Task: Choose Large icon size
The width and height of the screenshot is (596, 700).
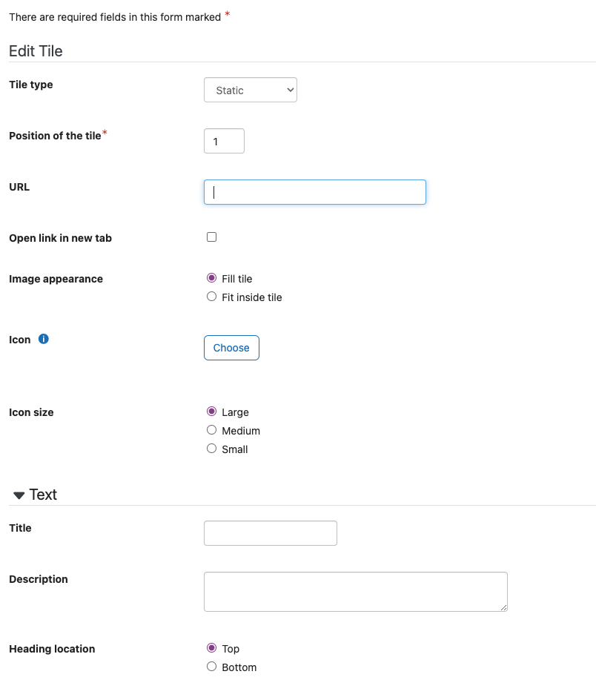Action: 211,411
